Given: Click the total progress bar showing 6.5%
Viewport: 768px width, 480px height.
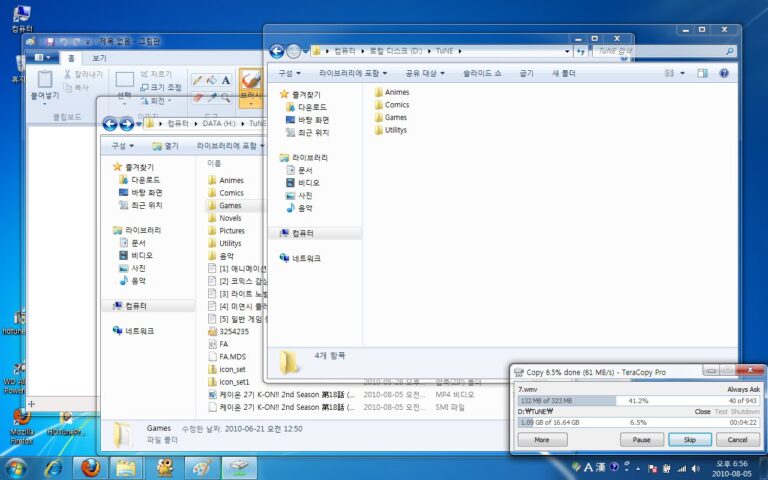Looking at the screenshot, I should click(x=638, y=423).
